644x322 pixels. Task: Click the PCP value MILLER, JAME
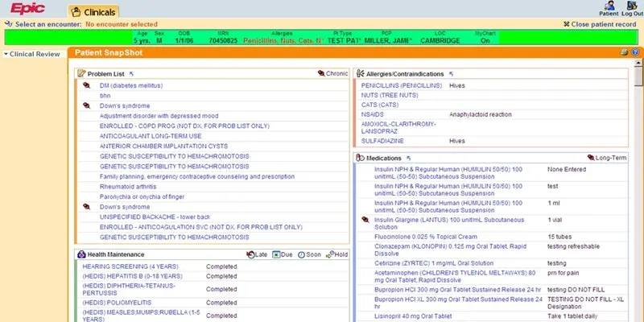[x=387, y=41]
